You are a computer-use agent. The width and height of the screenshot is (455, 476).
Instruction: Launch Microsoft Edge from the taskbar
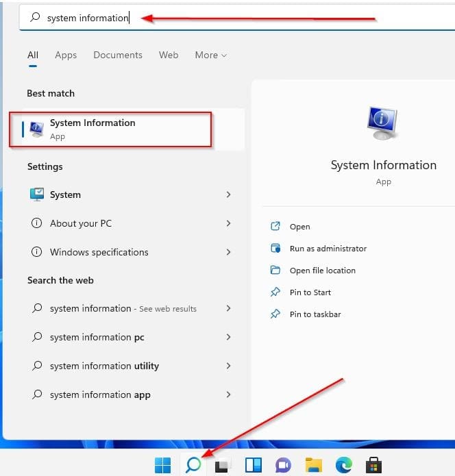[343, 466]
